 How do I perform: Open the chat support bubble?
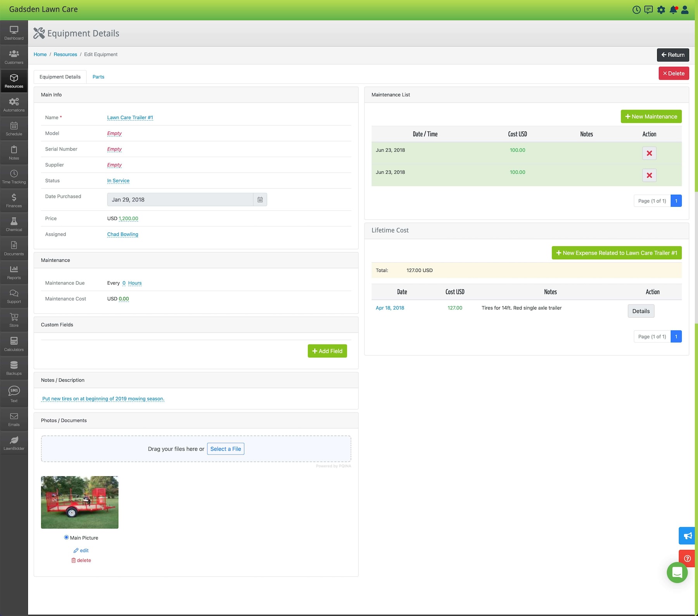pyautogui.click(x=677, y=572)
